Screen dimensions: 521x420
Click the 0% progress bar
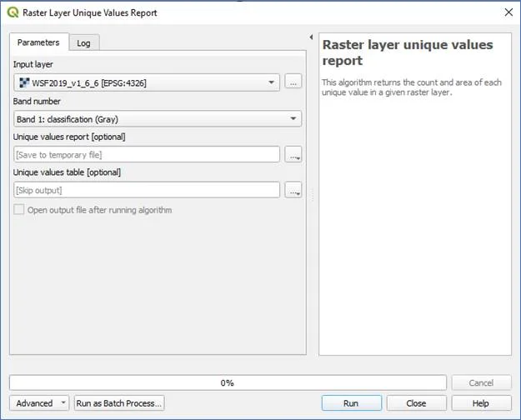[x=227, y=383]
